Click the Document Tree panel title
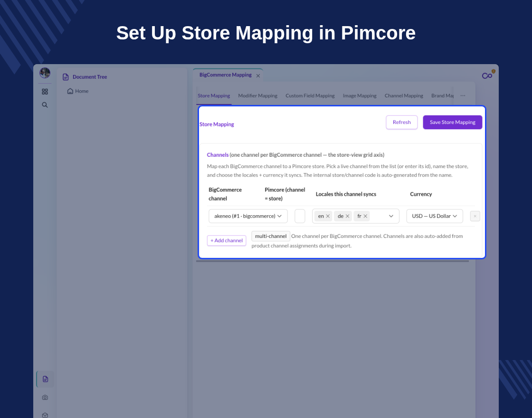Viewport: 532px width, 418px height. [90, 77]
